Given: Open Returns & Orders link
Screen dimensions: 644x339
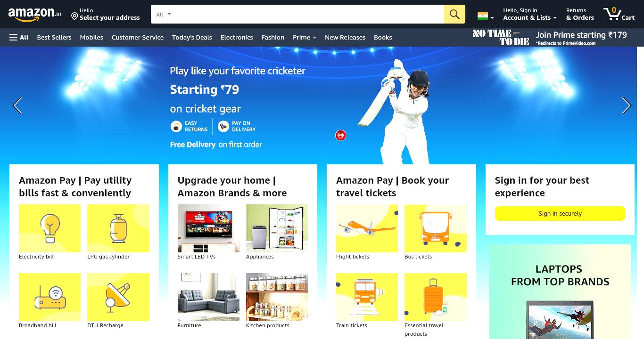Looking at the screenshot, I should (x=580, y=14).
